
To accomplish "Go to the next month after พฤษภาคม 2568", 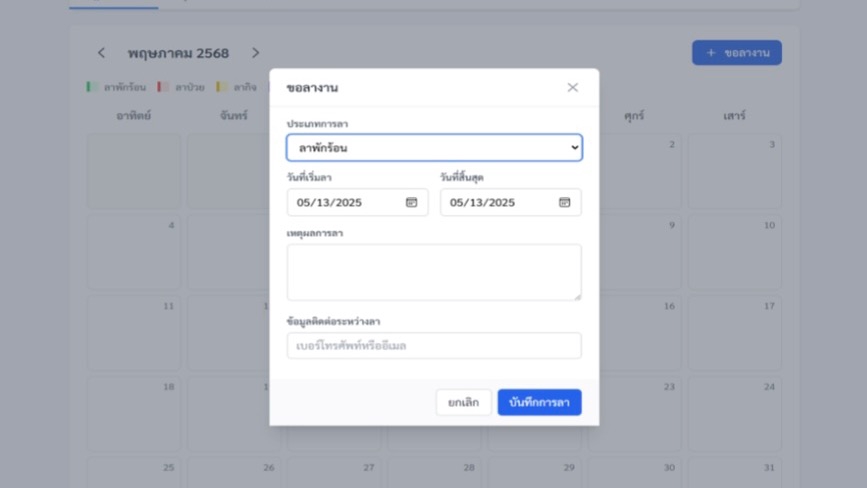I will 255,53.
